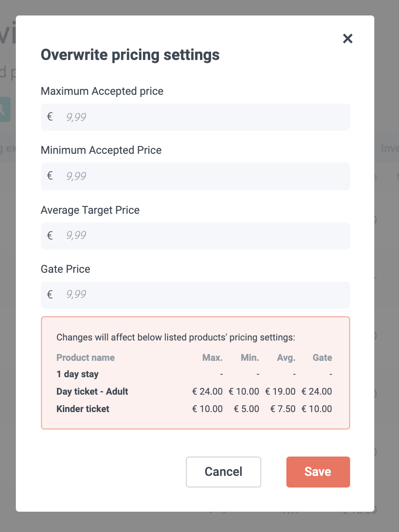399x532 pixels.
Task: Select the Kinder ticket product name
Action: click(83, 409)
